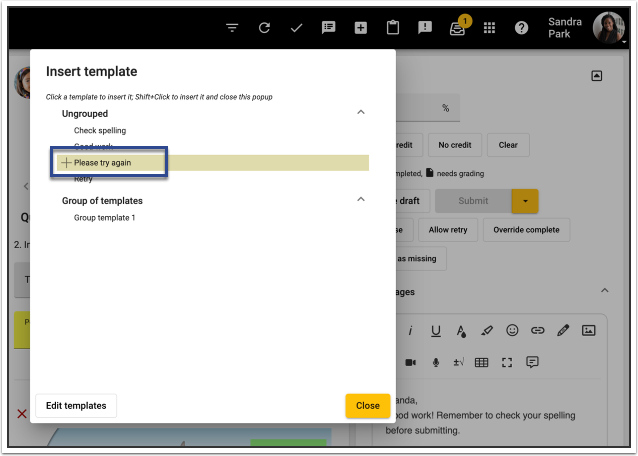Viewport: 638px width, 456px height.
Task: Insert a table using the grid icon
Action: pyautogui.click(x=481, y=362)
